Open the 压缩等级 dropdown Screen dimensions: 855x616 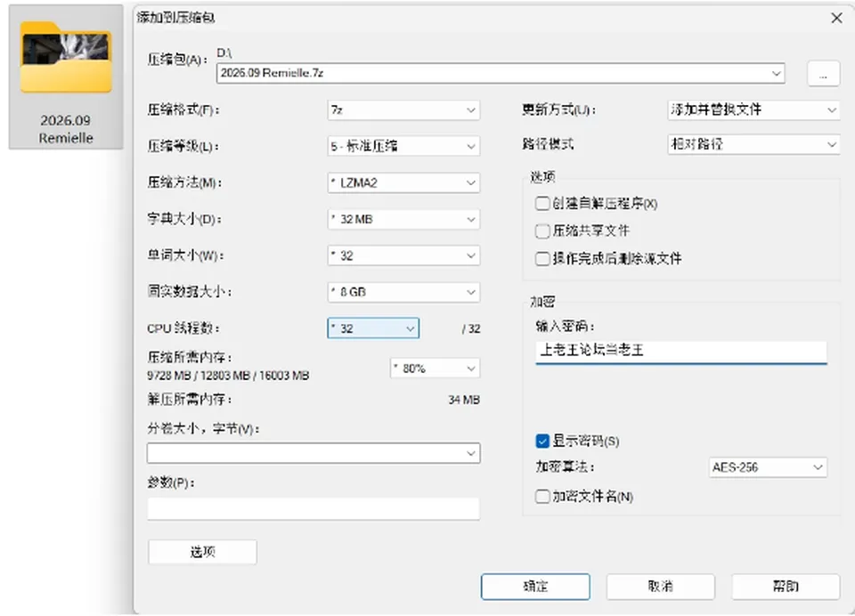403,146
